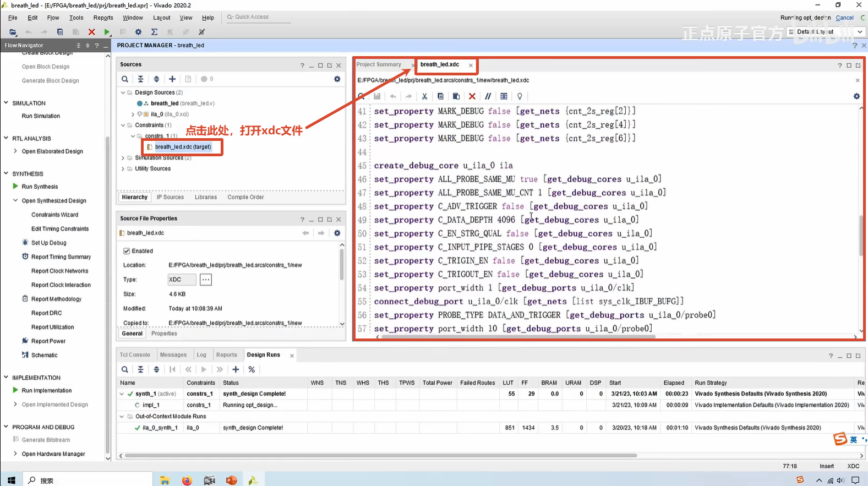Close the breath_led.xdc tab
Viewport: 868px width, 486px height.
click(x=471, y=65)
